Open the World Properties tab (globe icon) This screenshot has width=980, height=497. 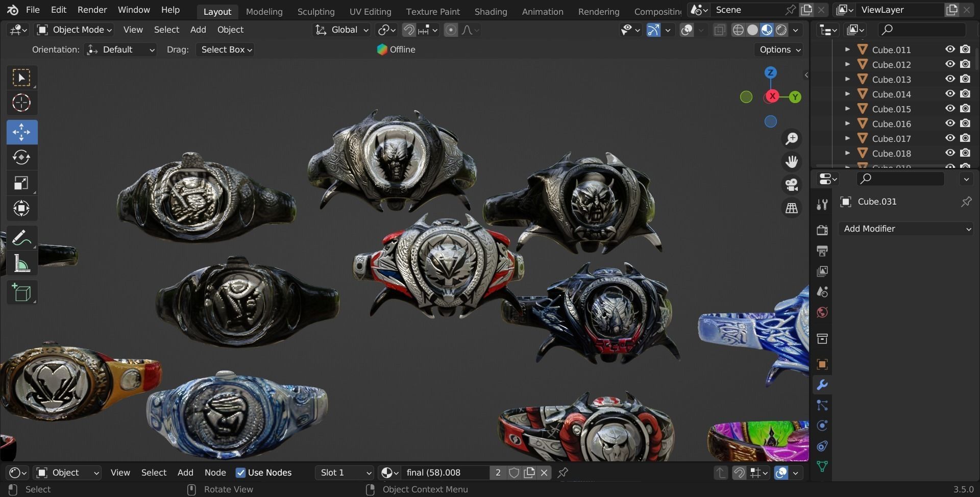[x=822, y=312]
